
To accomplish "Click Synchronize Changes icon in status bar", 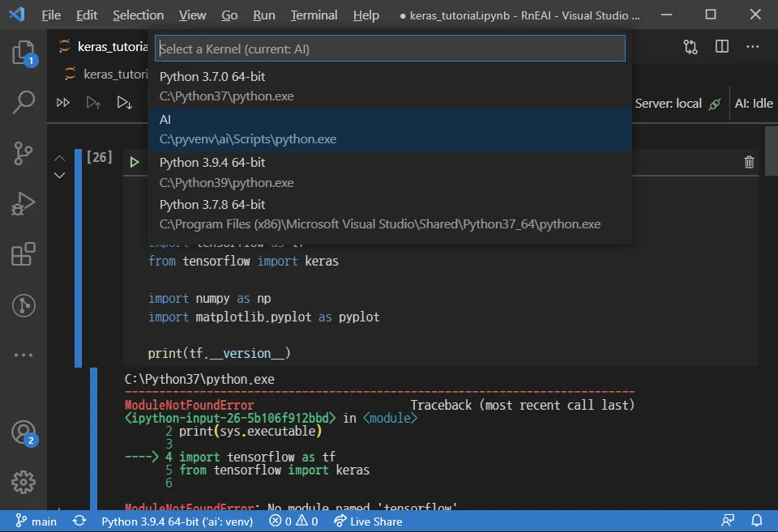I will [x=79, y=521].
